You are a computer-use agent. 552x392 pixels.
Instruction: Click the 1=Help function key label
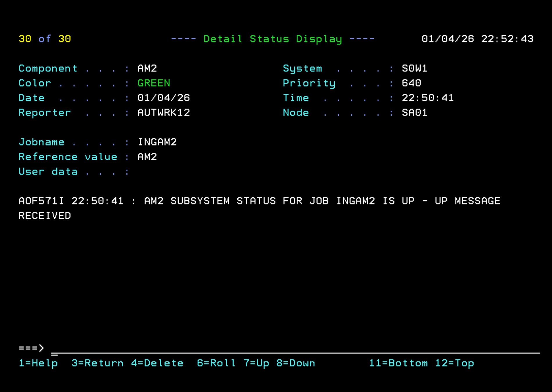click(x=38, y=363)
